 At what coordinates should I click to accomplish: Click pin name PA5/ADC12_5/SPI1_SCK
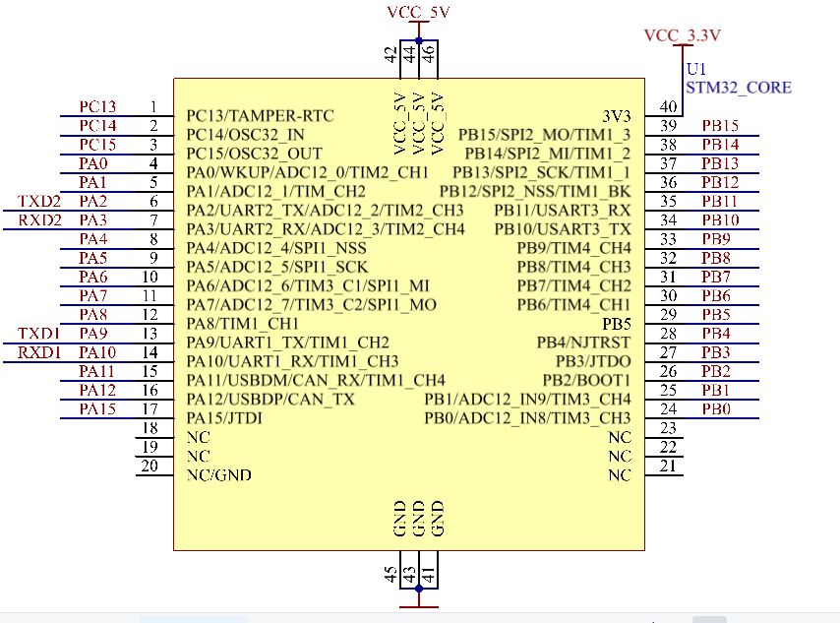point(277,267)
